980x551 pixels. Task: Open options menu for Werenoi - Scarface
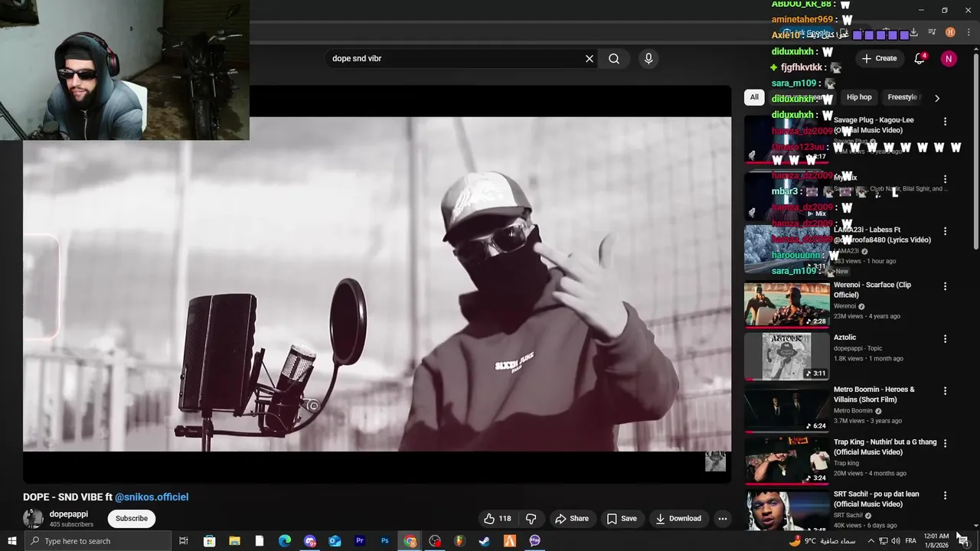tap(945, 286)
